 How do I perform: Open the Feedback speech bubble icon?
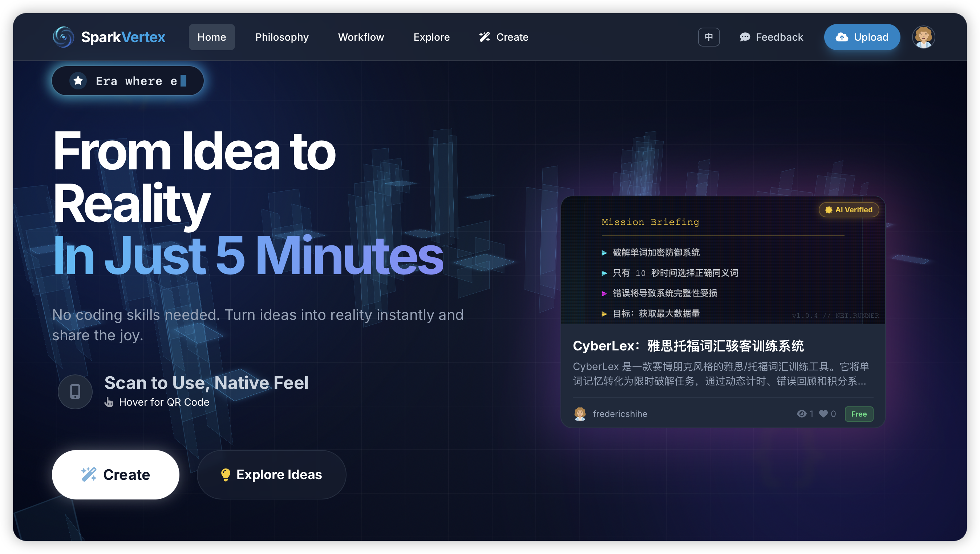(x=745, y=37)
